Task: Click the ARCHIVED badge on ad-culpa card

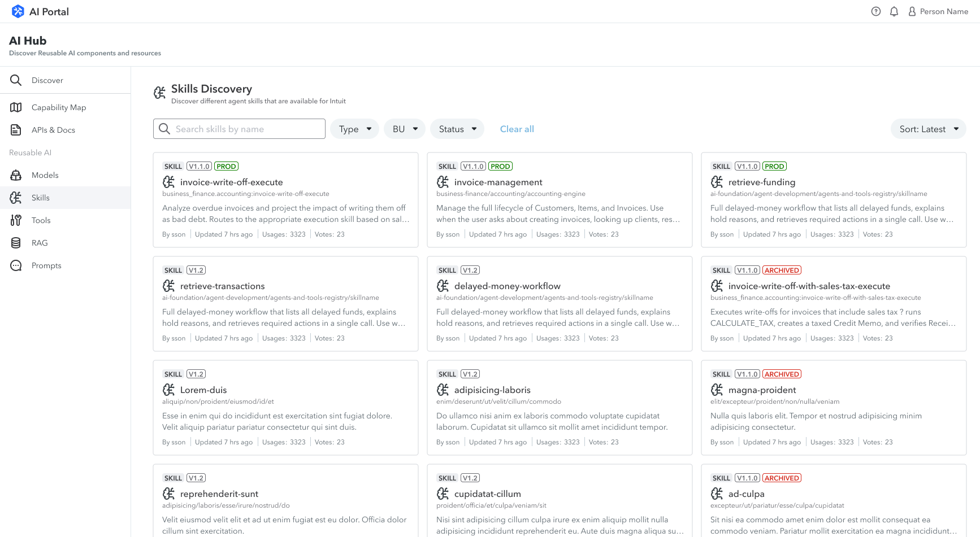Action: point(782,478)
